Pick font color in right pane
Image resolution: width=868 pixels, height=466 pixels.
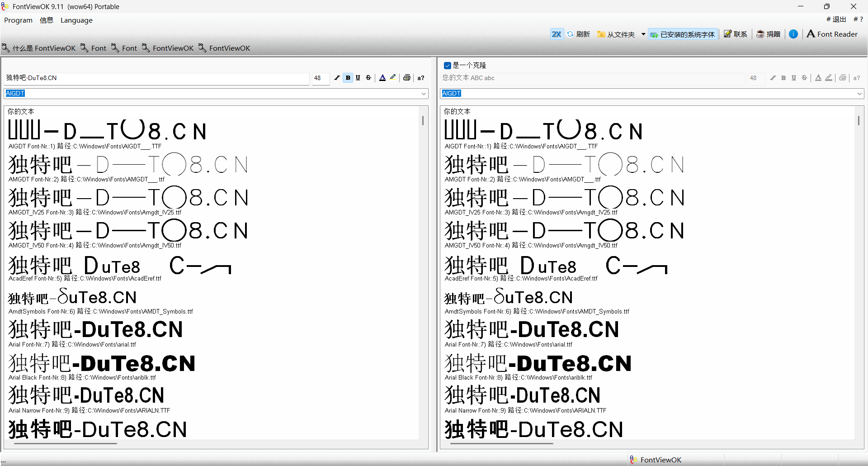point(818,78)
